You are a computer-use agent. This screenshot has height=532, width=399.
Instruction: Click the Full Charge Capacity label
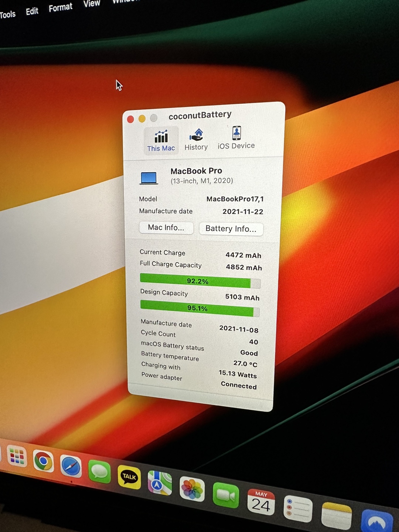pyautogui.click(x=171, y=265)
